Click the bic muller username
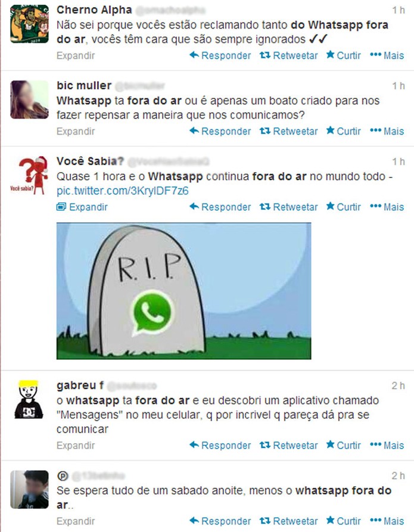The image size is (414, 532). click(84, 86)
